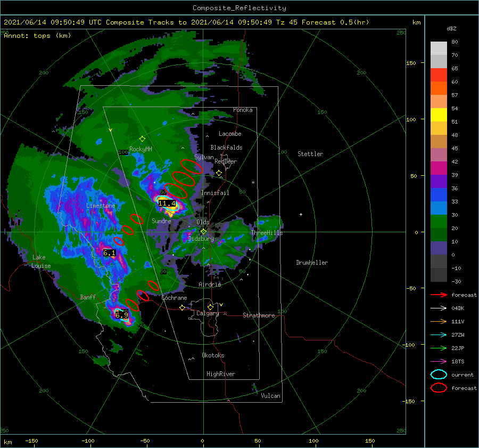479x448 pixels.
Task: Click yellow diamond marker at radar center
Action: (203, 232)
